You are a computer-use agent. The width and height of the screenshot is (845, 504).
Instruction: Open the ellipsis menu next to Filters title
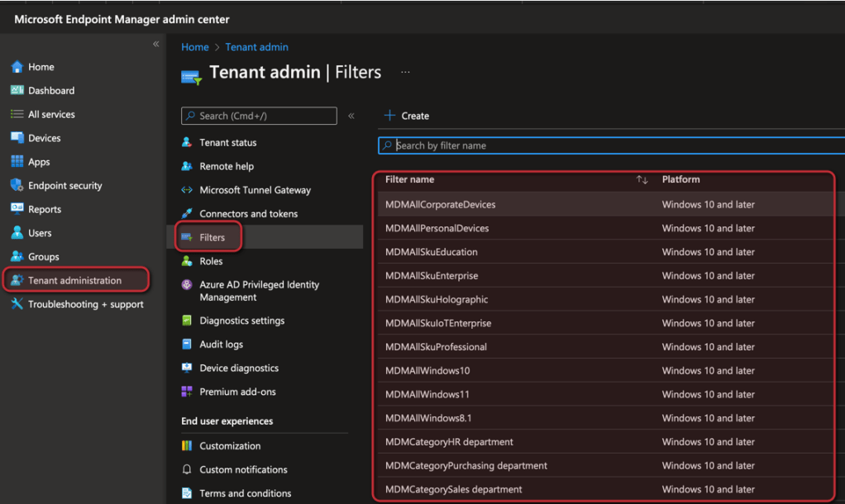(x=405, y=73)
